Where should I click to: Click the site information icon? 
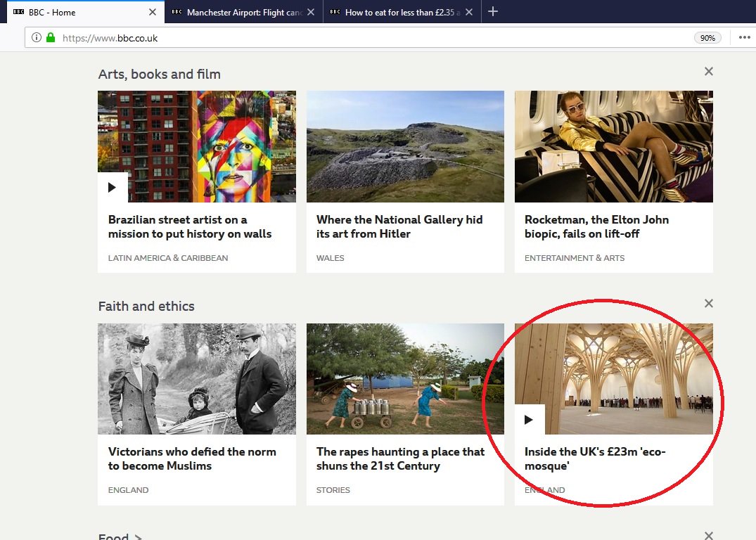point(36,37)
